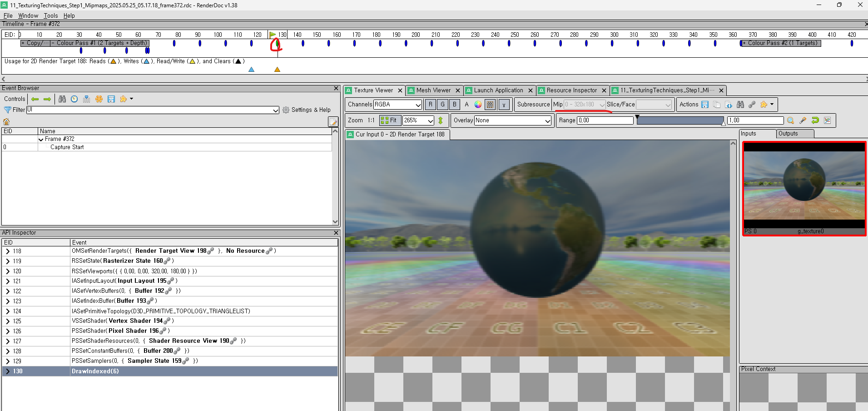Click the white point range slider handle

pos(724,123)
